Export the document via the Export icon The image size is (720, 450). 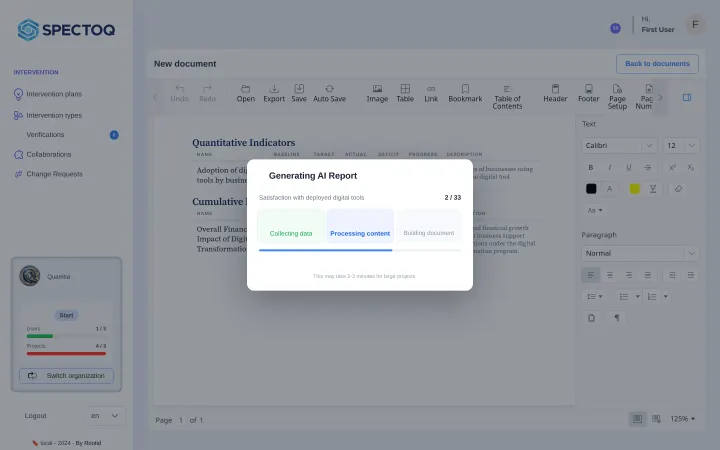point(274,93)
